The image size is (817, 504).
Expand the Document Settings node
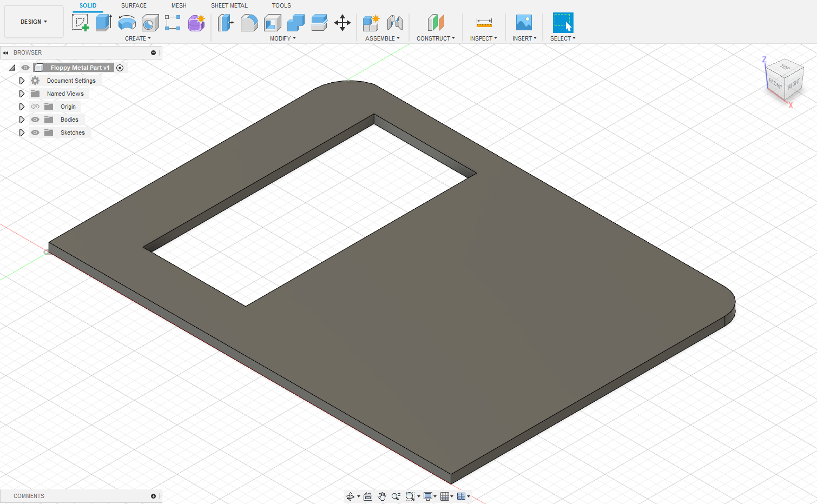[x=22, y=81]
